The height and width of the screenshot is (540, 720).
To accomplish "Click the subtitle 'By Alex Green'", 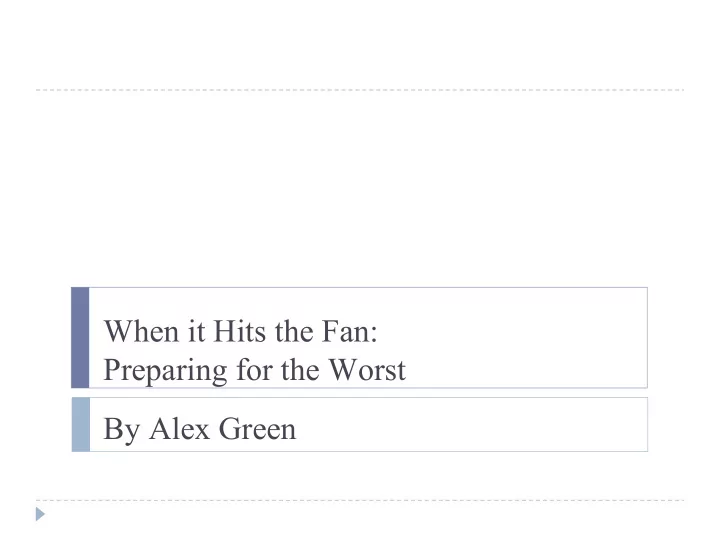I will (200, 429).
